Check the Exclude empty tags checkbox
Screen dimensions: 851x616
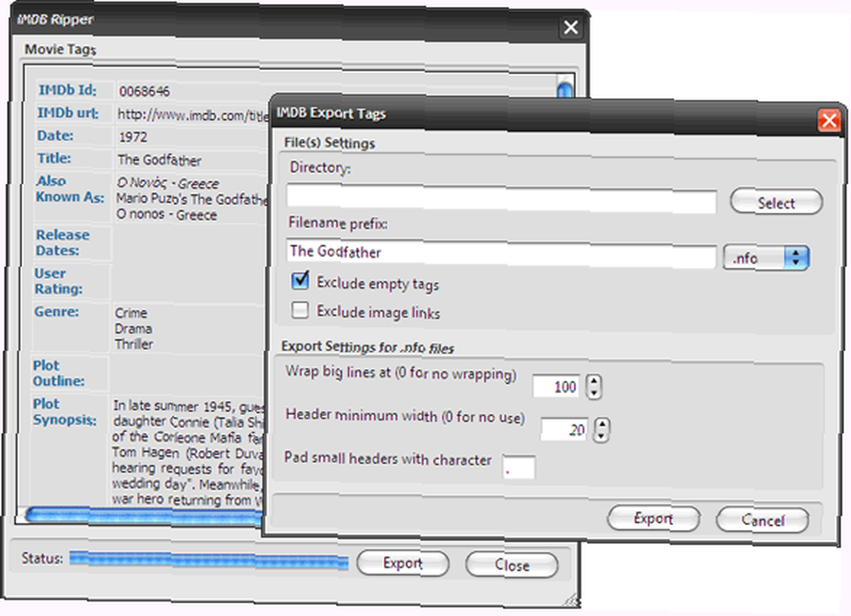point(300,281)
